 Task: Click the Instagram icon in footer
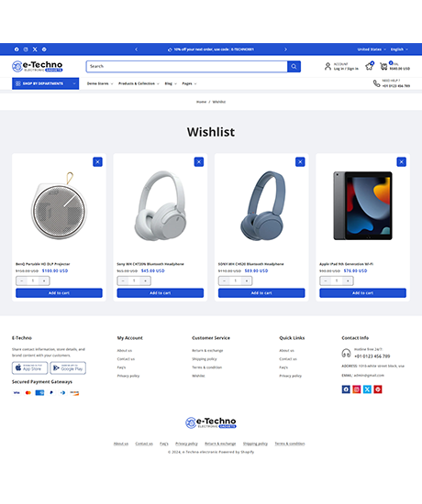coord(356,389)
